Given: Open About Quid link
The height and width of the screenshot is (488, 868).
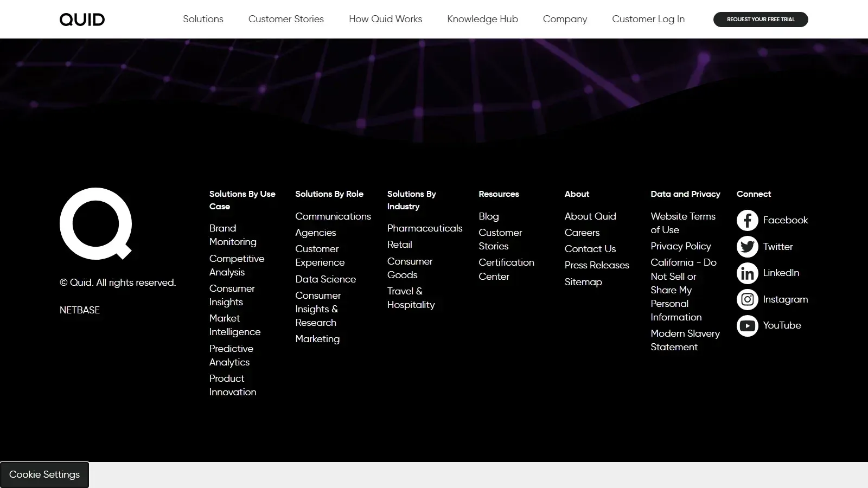Looking at the screenshot, I should pos(590,216).
